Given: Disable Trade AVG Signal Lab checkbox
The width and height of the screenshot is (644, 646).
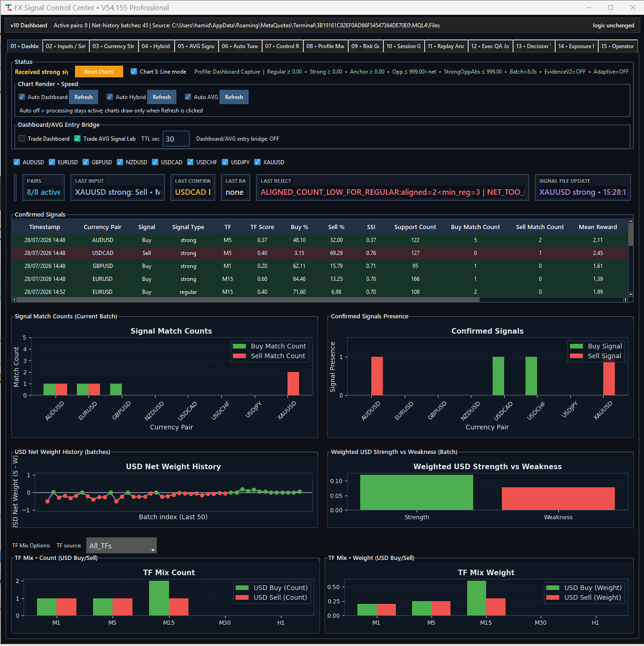Looking at the screenshot, I should [77, 138].
